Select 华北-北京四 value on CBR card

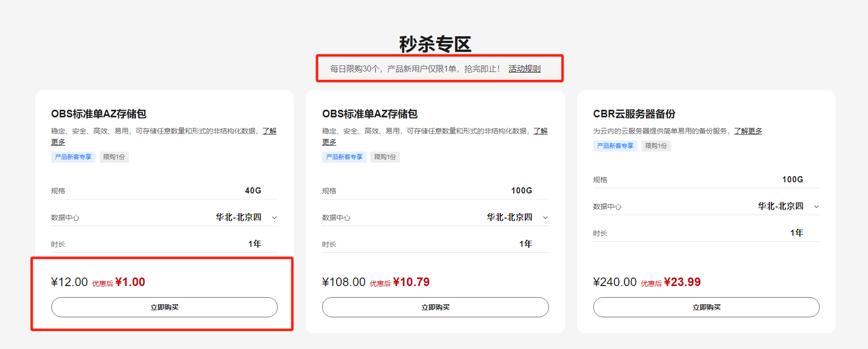click(x=780, y=206)
